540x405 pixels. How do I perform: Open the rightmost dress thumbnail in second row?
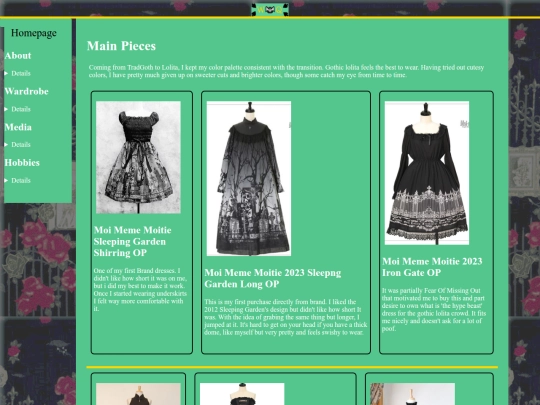pos(413,394)
